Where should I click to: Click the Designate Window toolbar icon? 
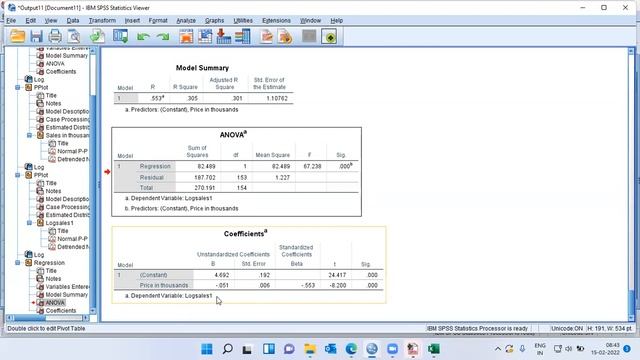pos(329,36)
